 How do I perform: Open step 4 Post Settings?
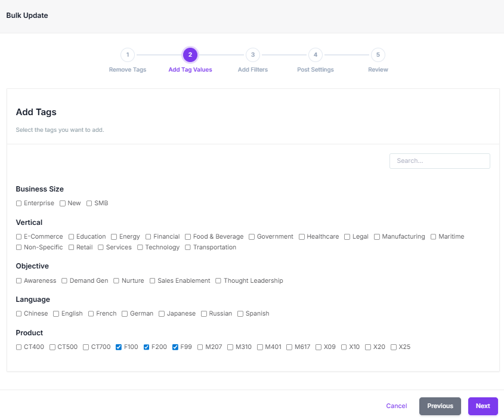click(316, 55)
